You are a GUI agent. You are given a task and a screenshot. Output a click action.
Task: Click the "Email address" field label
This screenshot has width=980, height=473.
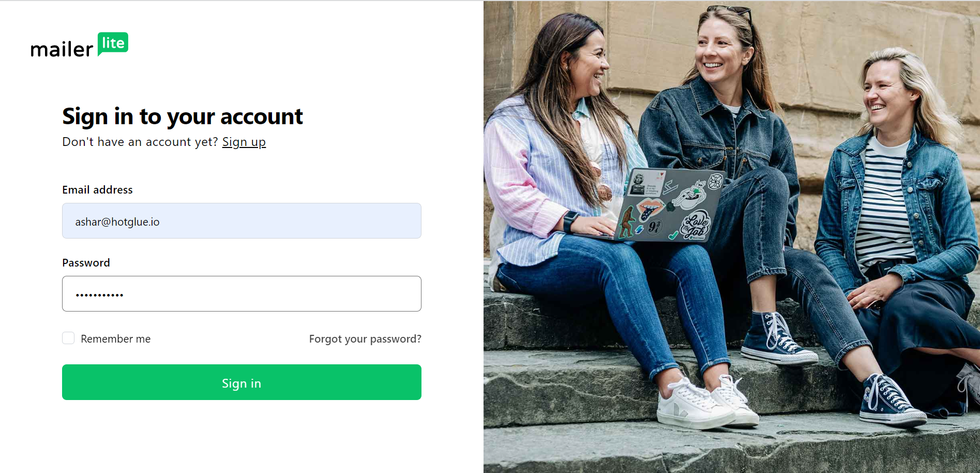point(97,190)
